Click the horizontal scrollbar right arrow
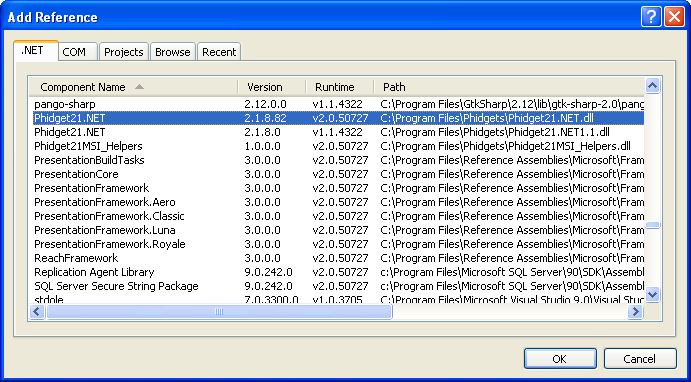This screenshot has height=382, width=691. [635, 312]
